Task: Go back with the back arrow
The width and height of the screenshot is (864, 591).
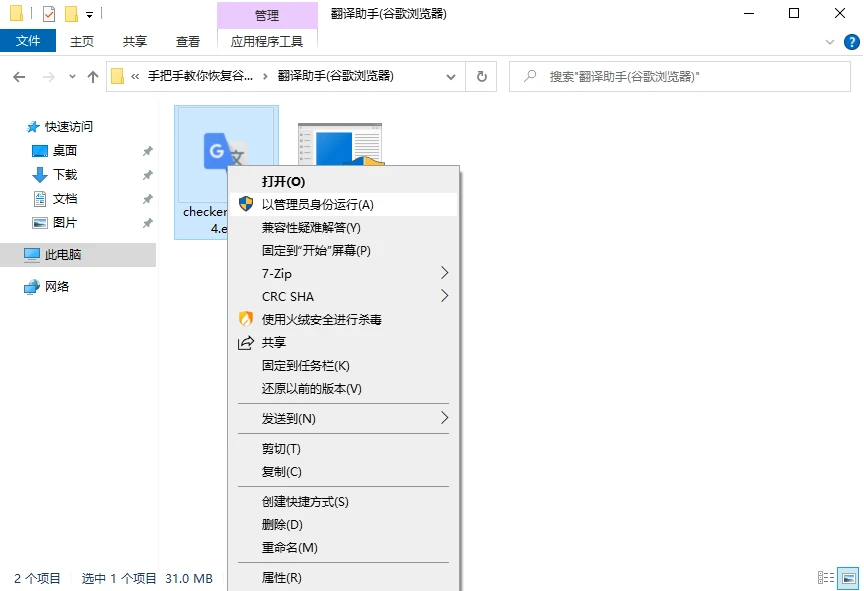Action: tap(19, 77)
